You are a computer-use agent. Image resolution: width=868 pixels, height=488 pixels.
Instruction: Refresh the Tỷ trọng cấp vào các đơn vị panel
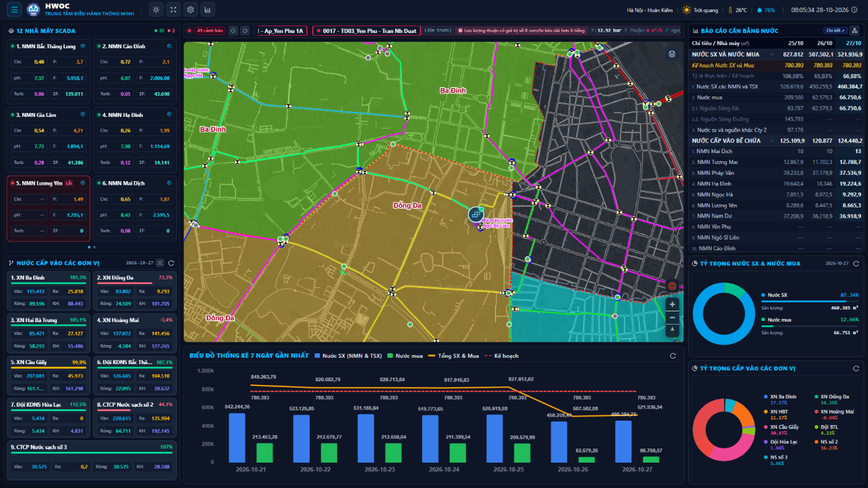pos(856,369)
